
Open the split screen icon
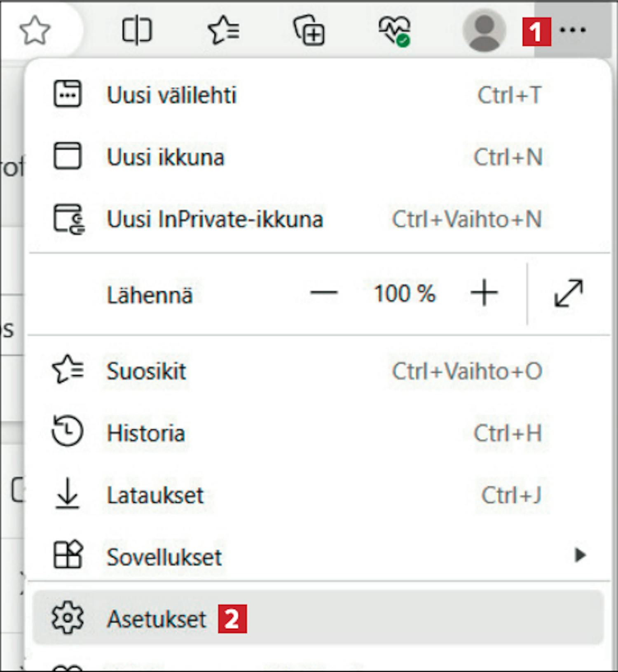[137, 30]
